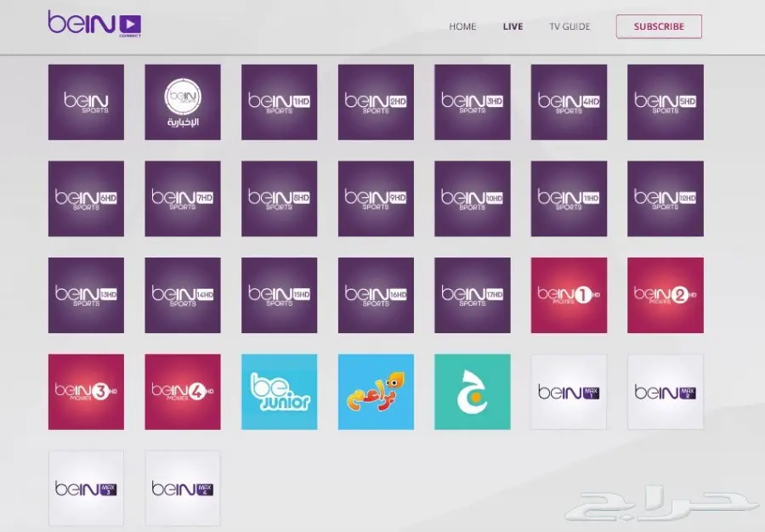765x532 pixels.
Task: Open beIN Movies 4 HD channel
Action: [183, 392]
